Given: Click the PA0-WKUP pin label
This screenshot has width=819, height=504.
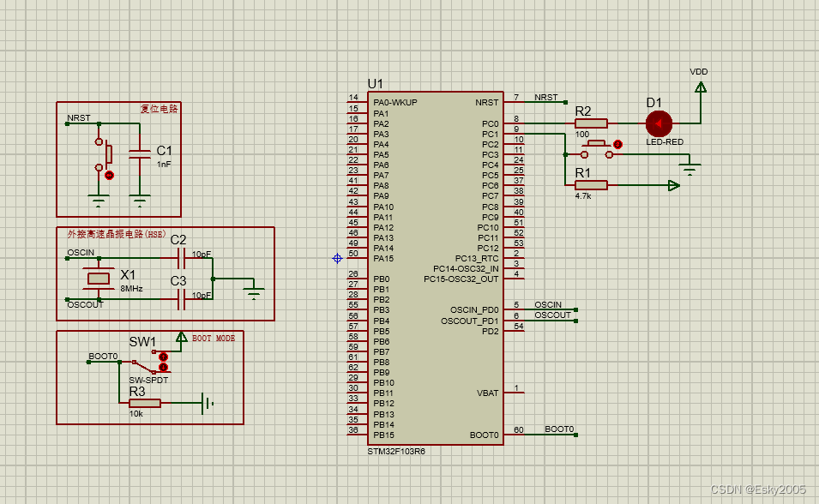Looking at the screenshot, I should [394, 102].
